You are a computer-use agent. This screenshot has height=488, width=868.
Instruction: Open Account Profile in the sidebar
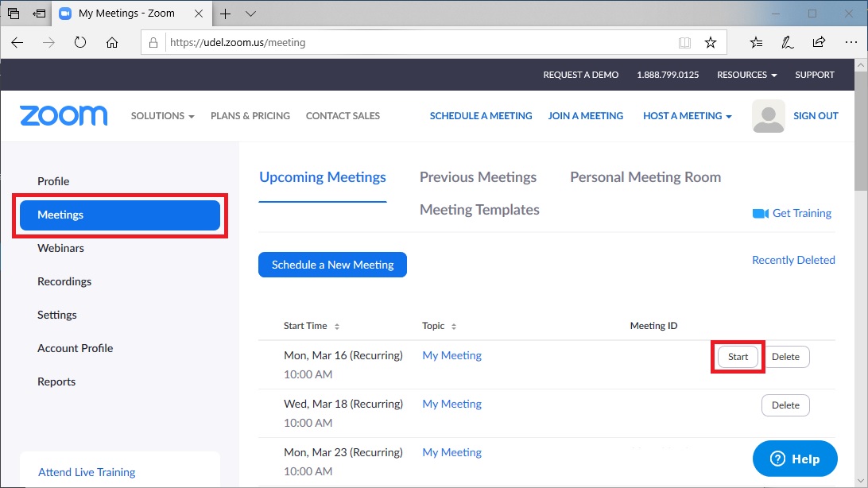click(x=75, y=348)
